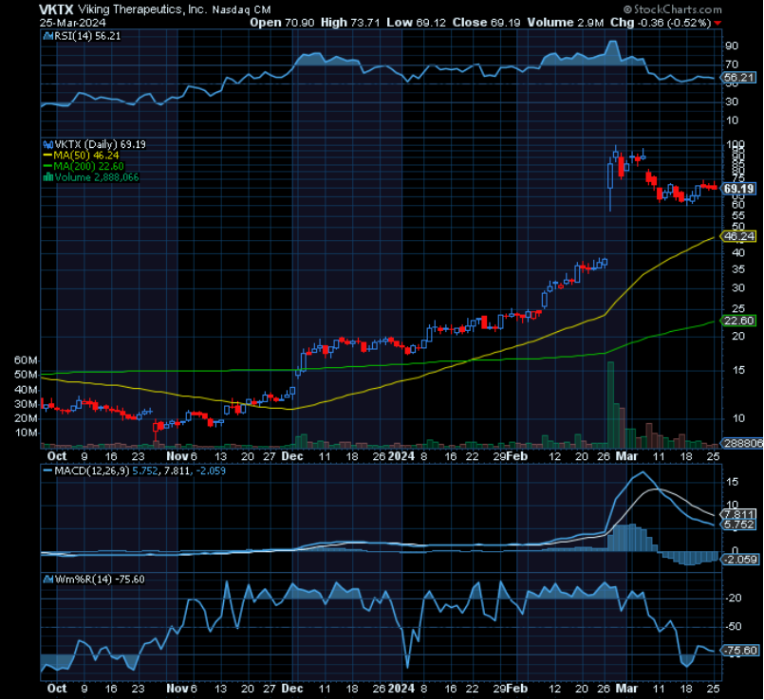
Task: Click the green Volume histogram icon
Action: [x=48, y=176]
